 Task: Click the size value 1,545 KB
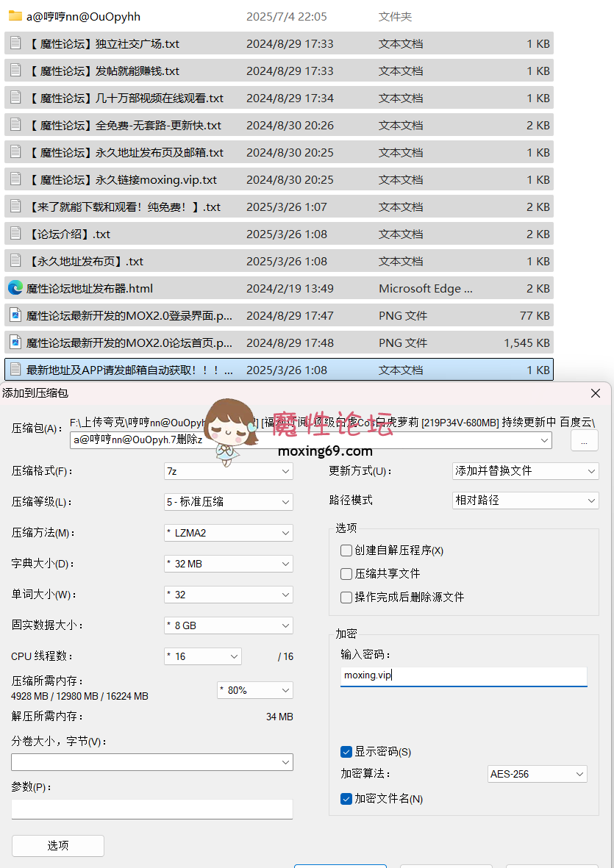(527, 343)
